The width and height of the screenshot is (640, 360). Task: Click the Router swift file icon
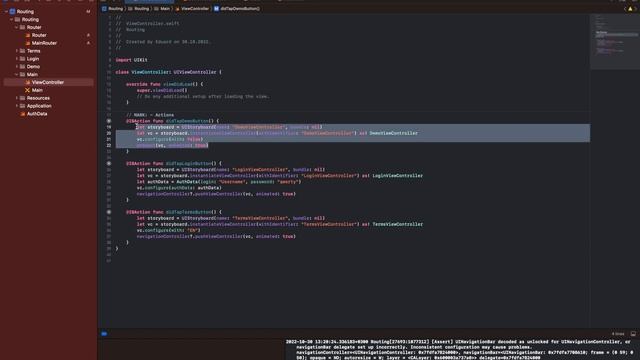coord(28,35)
